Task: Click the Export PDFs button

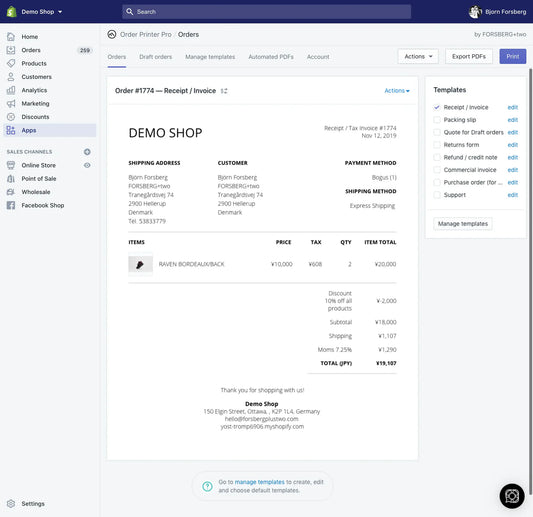Action: click(x=469, y=56)
